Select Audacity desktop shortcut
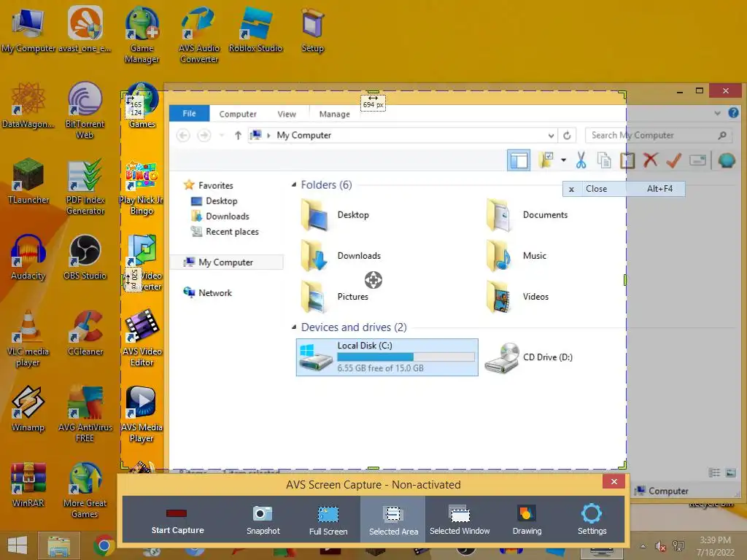Viewport: 747px width, 560px height. pos(28,257)
